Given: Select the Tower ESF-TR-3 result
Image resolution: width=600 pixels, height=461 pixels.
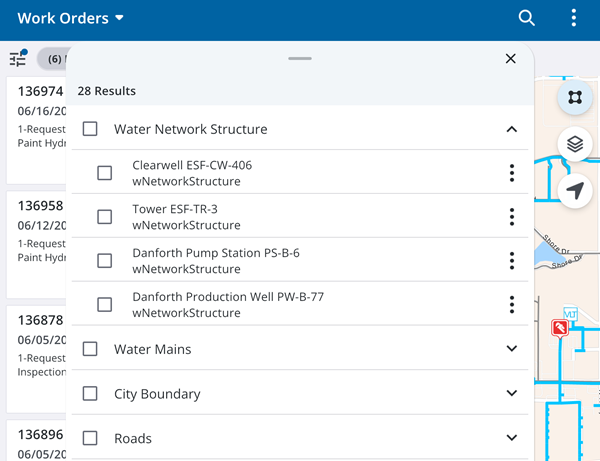Looking at the screenshot, I should (x=175, y=217).
